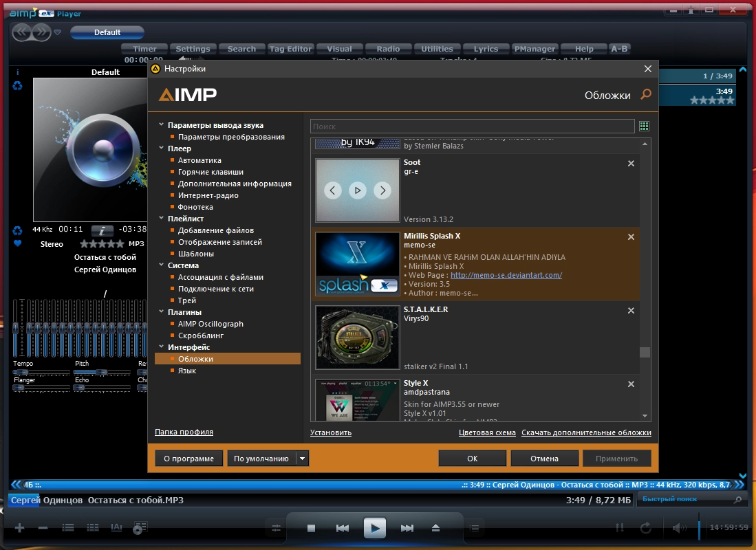This screenshot has width=756, height=550.
Task: Click the grid view icon beside search
Action: pos(644,126)
